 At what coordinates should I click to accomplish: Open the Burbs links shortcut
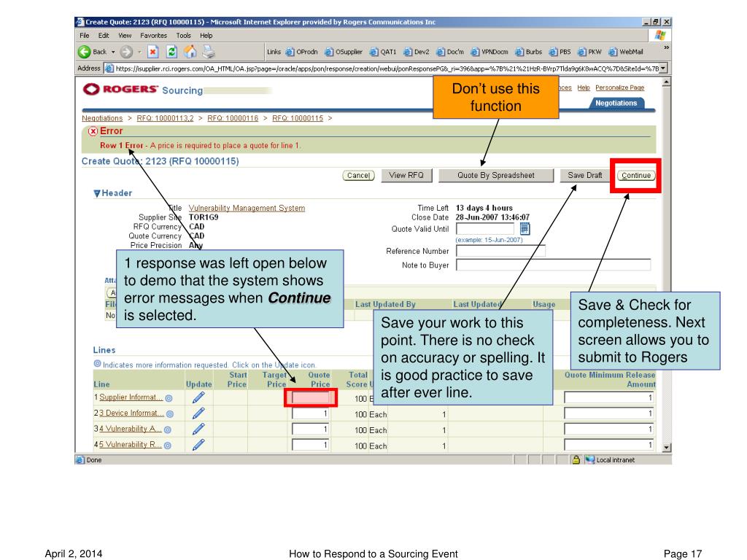click(529, 52)
